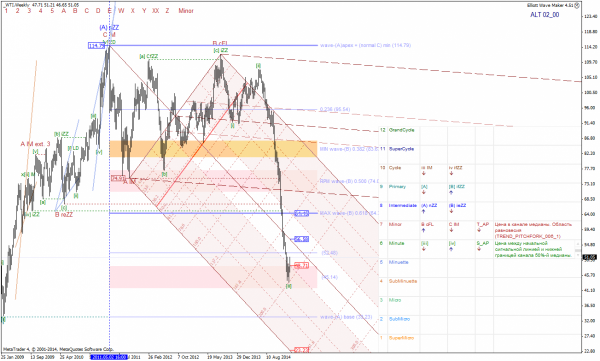Select wave label 5 in the label bar
This screenshot has width=600, height=361.
coord(52,11)
